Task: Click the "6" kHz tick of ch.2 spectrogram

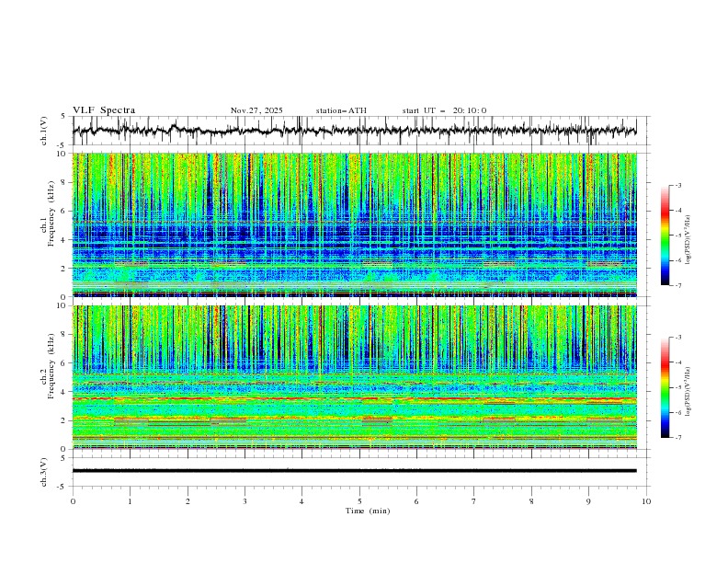Action: click(x=65, y=363)
